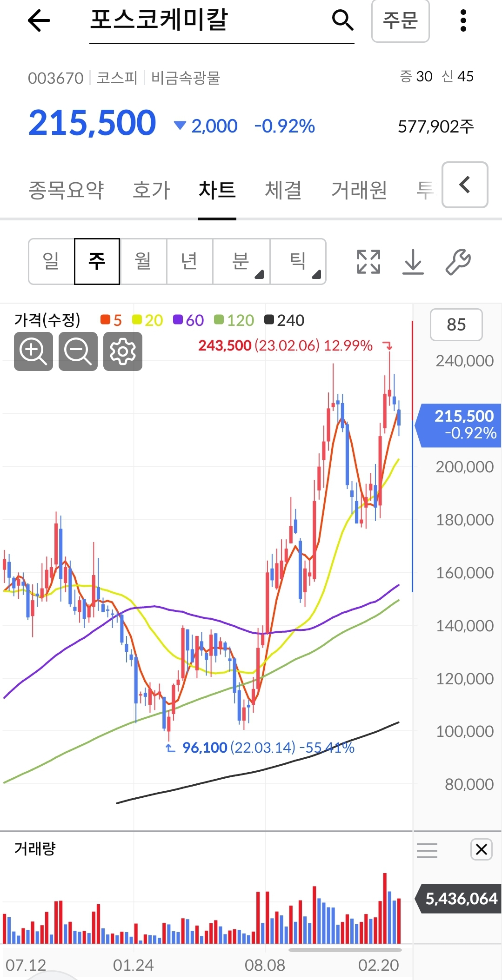502x980 pixels.
Task: Zoom in on the chart
Action: 33,351
